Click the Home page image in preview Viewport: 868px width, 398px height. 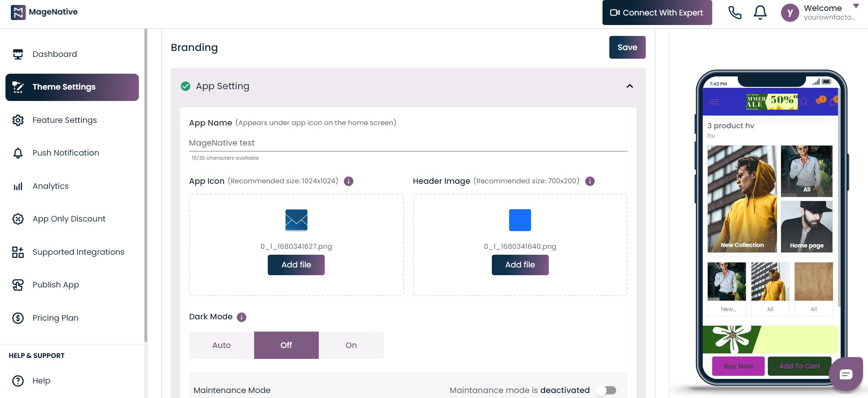point(807,227)
